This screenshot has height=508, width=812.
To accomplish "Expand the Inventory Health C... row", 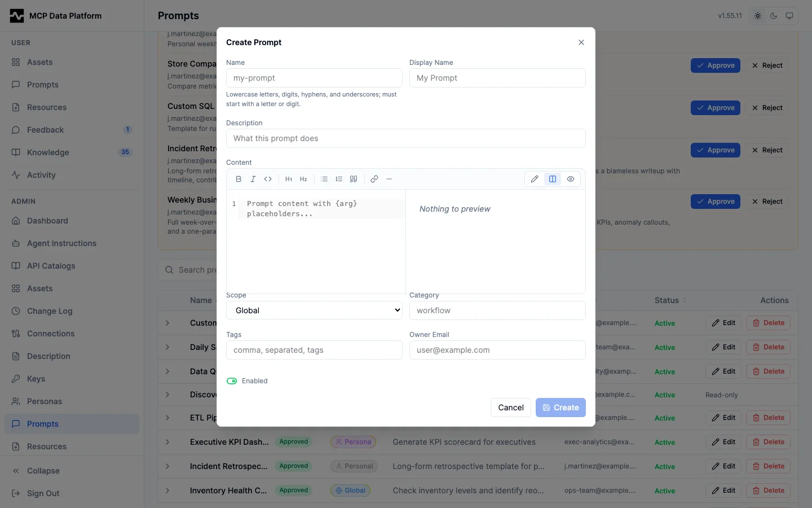I will click(167, 491).
